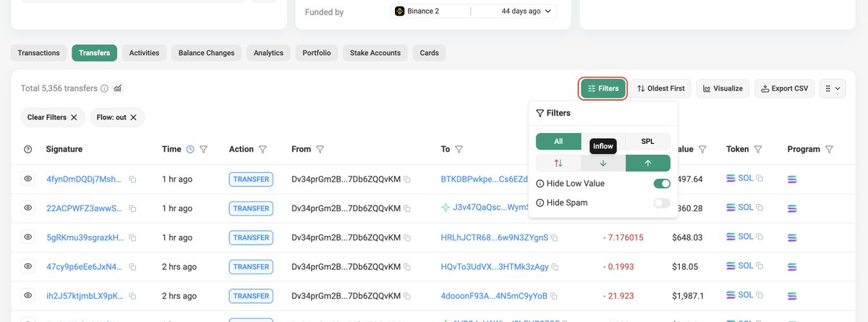Open the Cards tab
The width and height of the screenshot is (868, 322).
click(430, 53)
